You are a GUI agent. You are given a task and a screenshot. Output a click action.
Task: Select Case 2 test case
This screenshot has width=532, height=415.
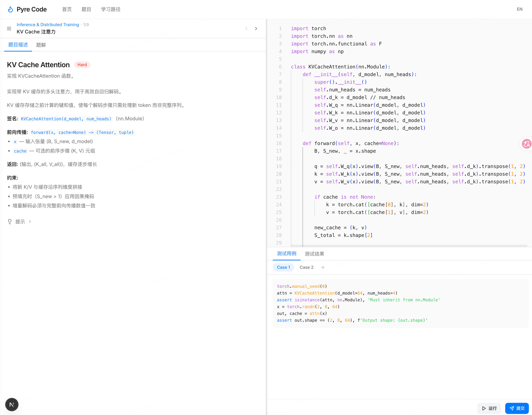point(306,267)
